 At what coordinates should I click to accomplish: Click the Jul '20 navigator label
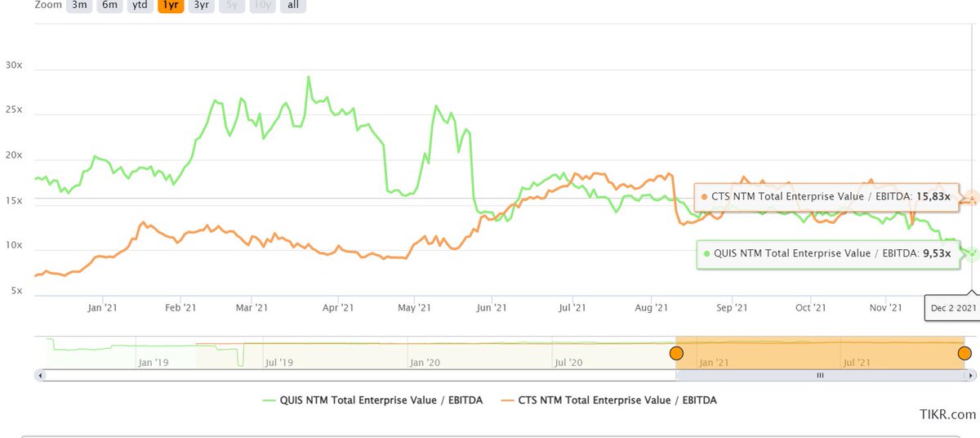[x=568, y=361]
